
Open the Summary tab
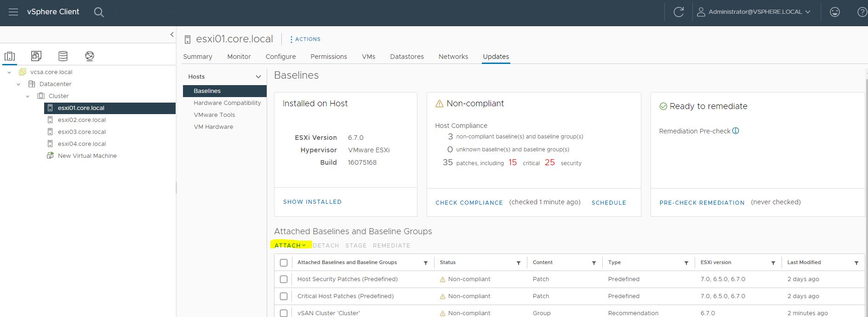tap(198, 57)
